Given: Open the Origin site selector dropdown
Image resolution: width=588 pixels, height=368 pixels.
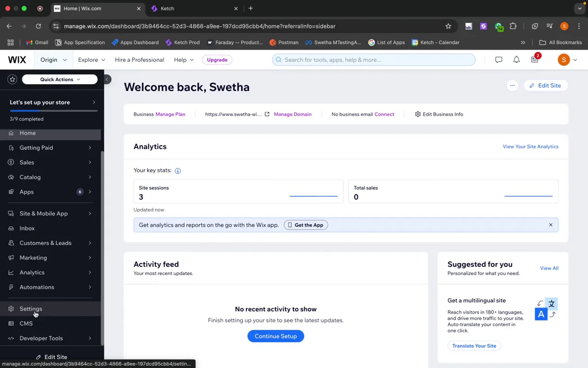Looking at the screenshot, I should tap(54, 60).
